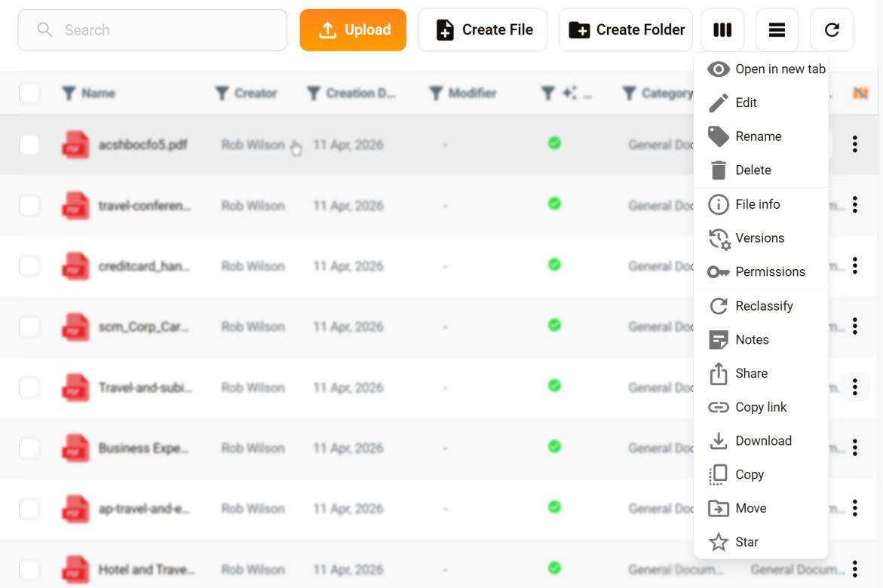Open file name Hotel and Trave...

coord(146,569)
